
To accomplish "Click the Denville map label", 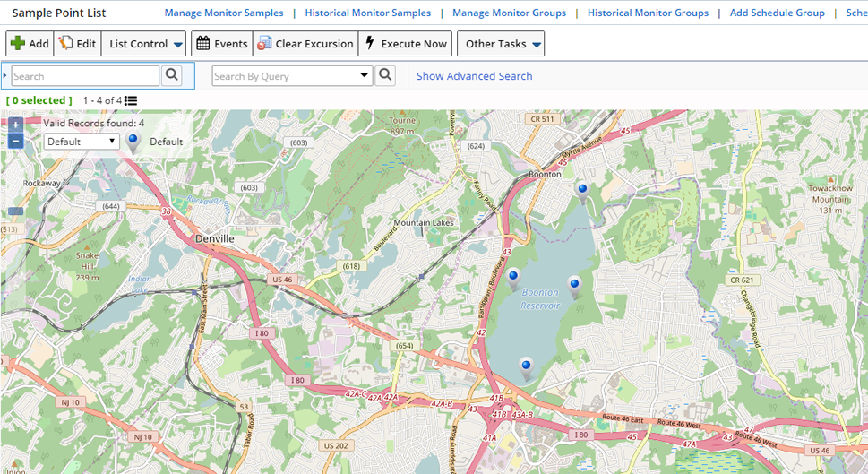I will tap(215, 238).
